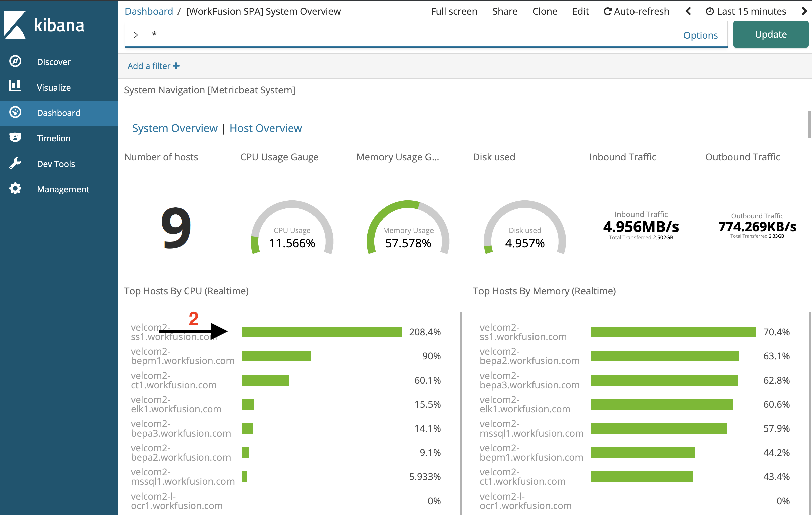Open the Host Overview link

click(265, 128)
